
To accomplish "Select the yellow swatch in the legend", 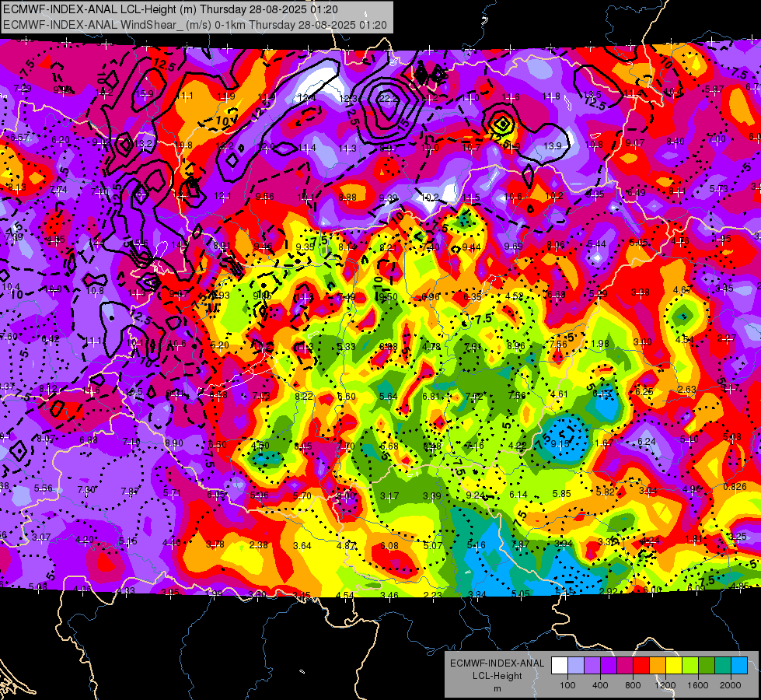I will (x=674, y=666).
